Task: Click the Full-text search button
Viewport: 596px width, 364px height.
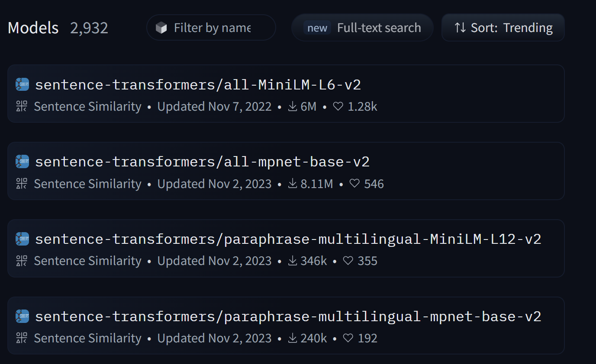Action: pos(362,28)
